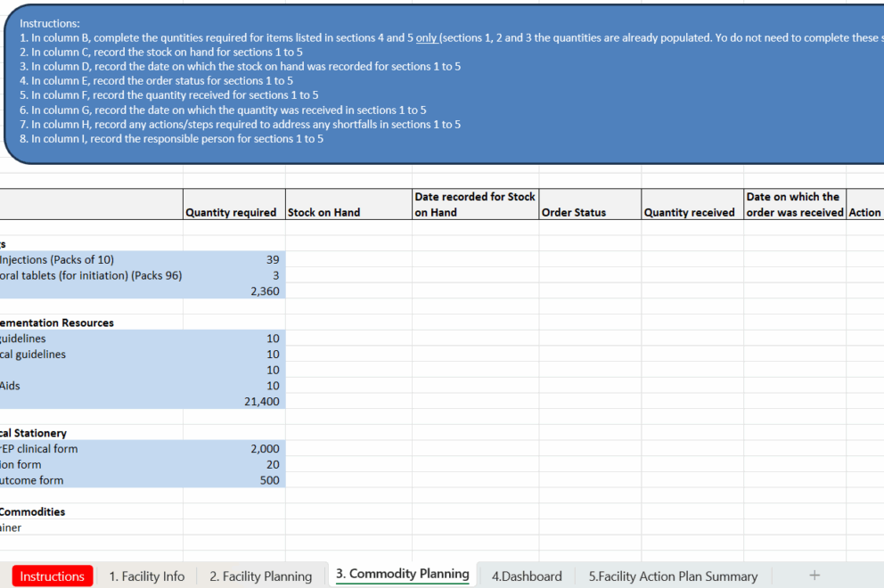Go to 2. Facility Planning sheet

260,576
